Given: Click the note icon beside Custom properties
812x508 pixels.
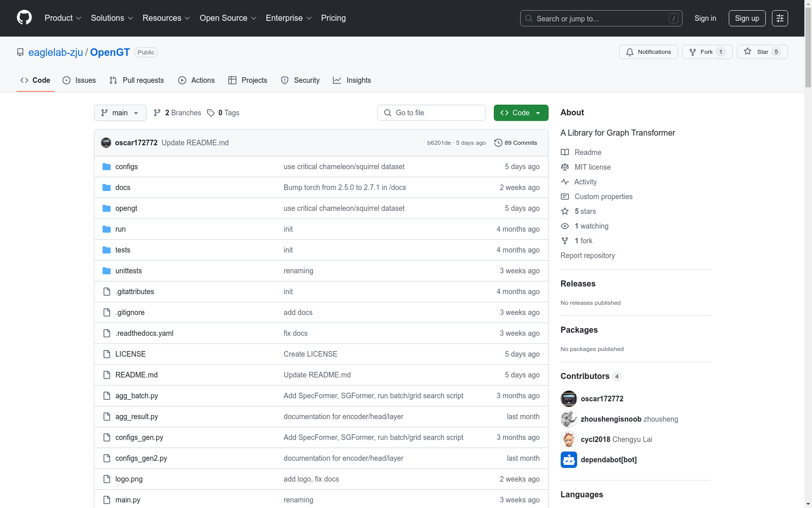Looking at the screenshot, I should pos(565,197).
